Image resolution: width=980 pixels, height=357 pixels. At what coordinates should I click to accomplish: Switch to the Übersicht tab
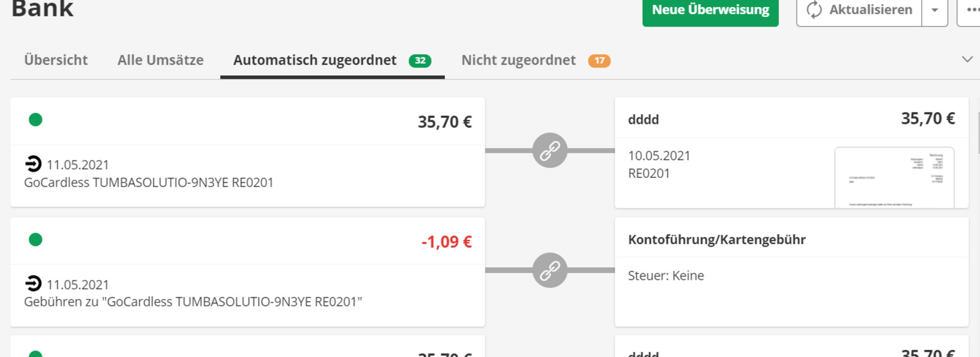[x=56, y=60]
